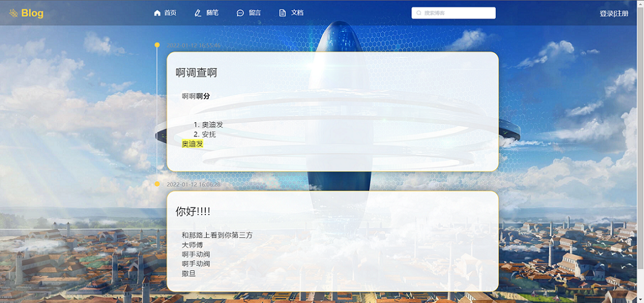Open the 首页 navigation item
644x303 pixels.
click(x=170, y=13)
